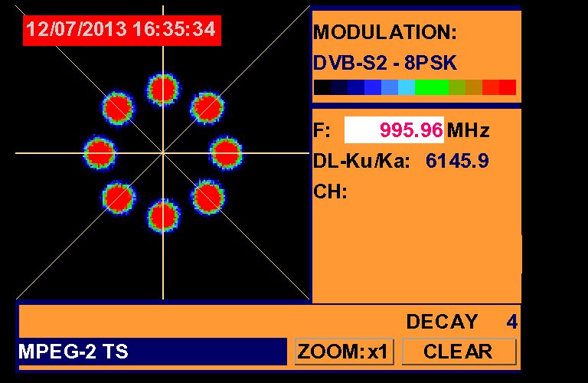Click the CLEAR button
588x383 pixels.
(459, 352)
